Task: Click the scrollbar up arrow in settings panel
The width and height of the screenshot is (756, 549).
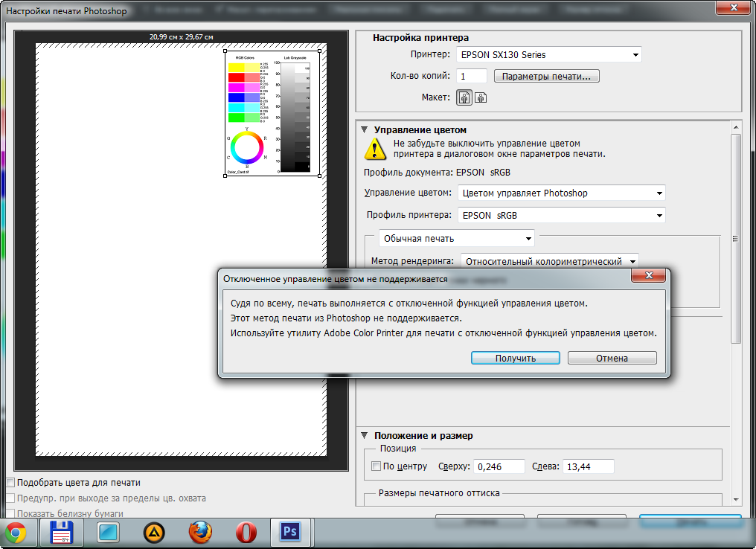Action: (736, 127)
